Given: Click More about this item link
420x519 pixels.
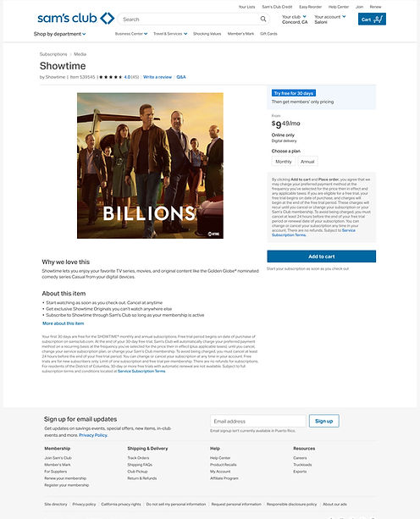Looking at the screenshot, I should pos(63,323).
